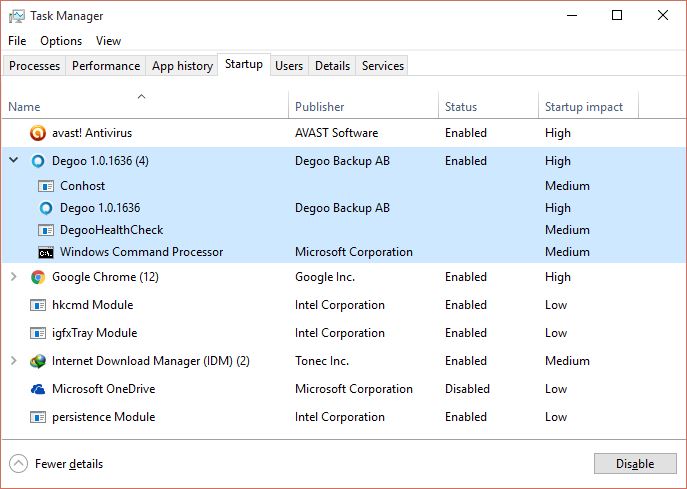Click the Tonec Inc. publisher cell

tap(322, 361)
